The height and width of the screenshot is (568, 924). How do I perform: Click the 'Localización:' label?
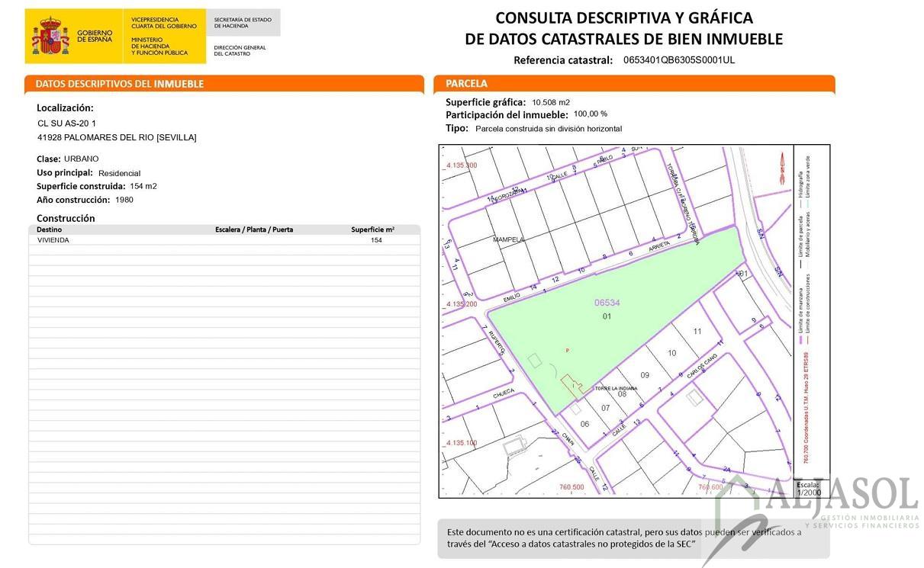[x=65, y=108]
